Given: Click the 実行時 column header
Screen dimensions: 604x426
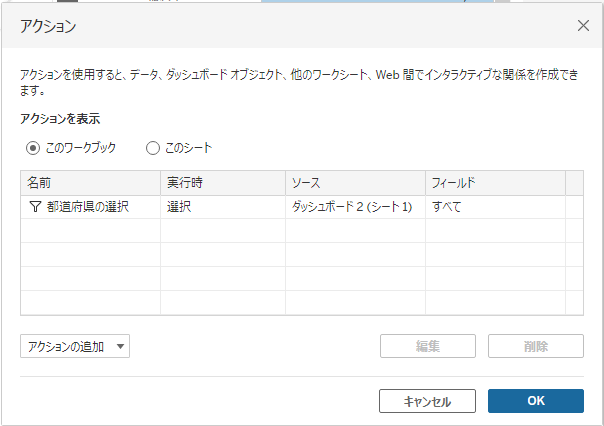Looking at the screenshot, I should point(222,183).
